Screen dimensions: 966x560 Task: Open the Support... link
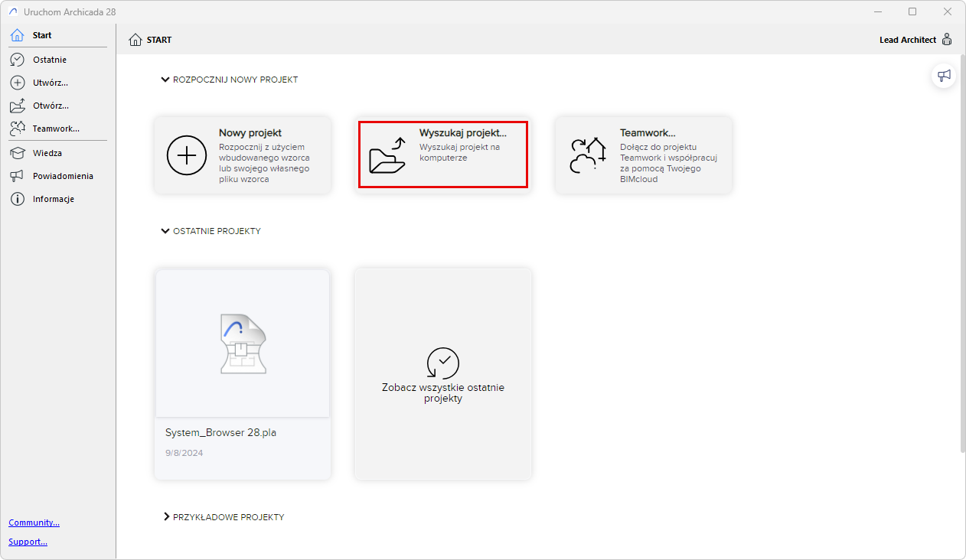point(28,542)
